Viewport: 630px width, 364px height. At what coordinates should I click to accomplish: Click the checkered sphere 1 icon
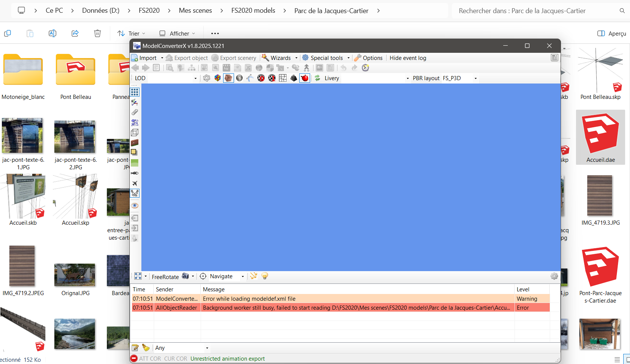[272, 78]
